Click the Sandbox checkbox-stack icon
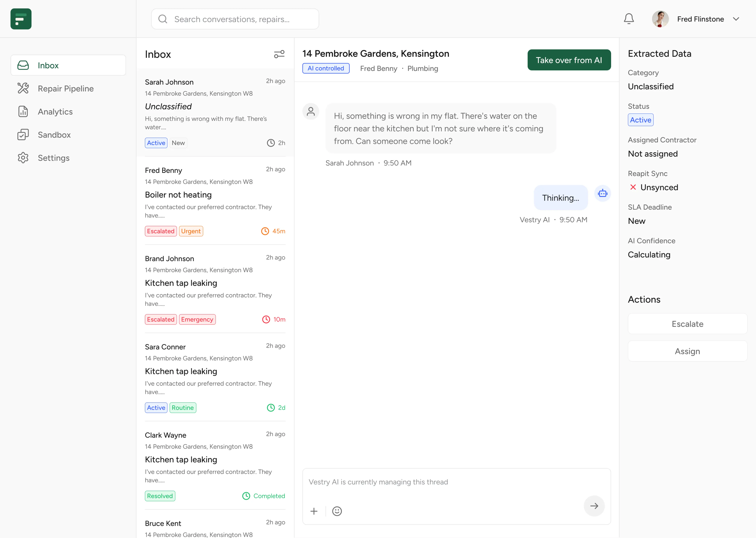 tap(23, 134)
